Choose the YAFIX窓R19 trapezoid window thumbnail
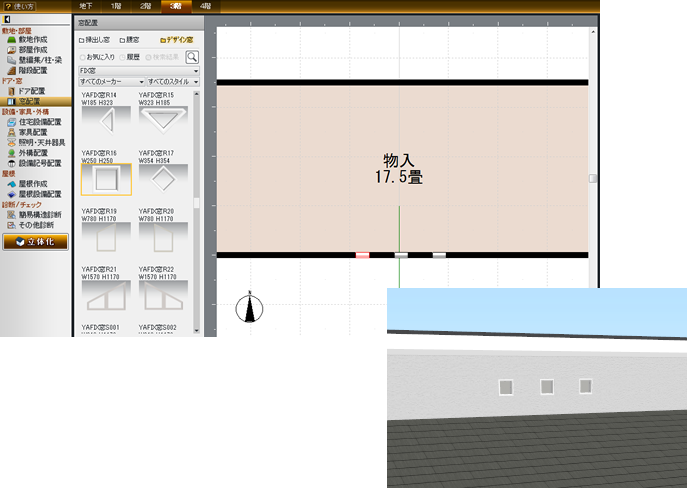This screenshot has height=488, width=687. click(x=106, y=237)
